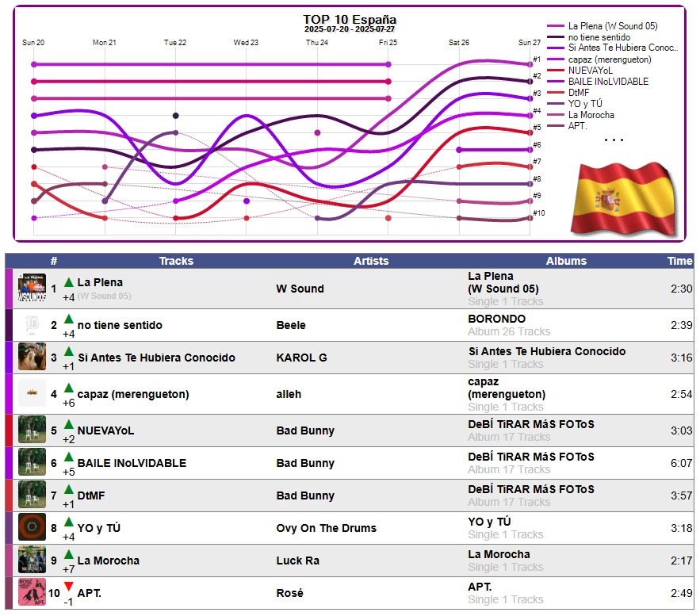
Task: Click the up arrow beside La Morocha
Action: pos(68,554)
